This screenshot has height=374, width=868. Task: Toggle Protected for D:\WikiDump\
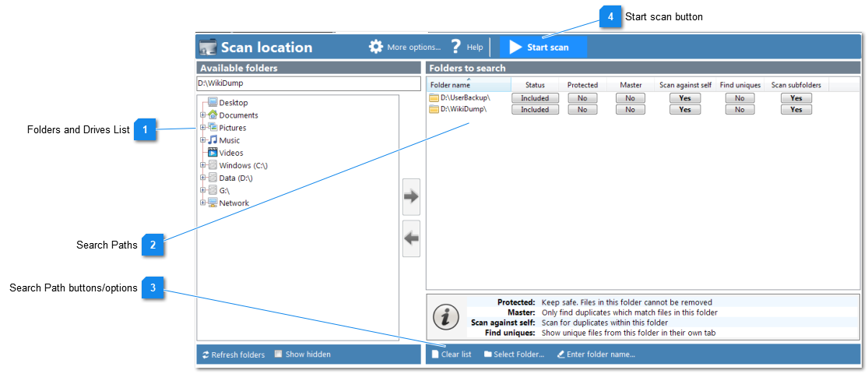tap(582, 109)
